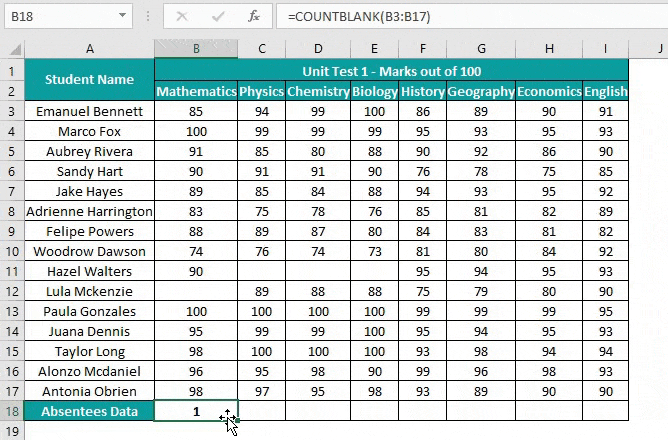Click the Aubrey Rivera name cell
The image size is (668, 440).
point(89,151)
